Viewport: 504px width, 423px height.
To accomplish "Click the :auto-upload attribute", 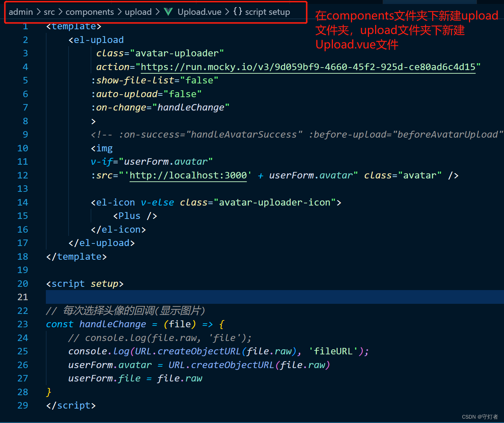I will point(146,94).
